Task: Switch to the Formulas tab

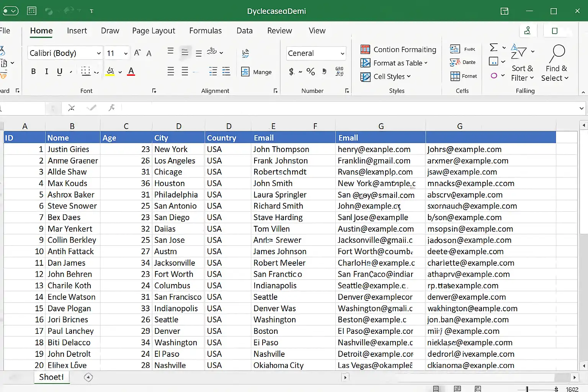Action: coord(206,31)
